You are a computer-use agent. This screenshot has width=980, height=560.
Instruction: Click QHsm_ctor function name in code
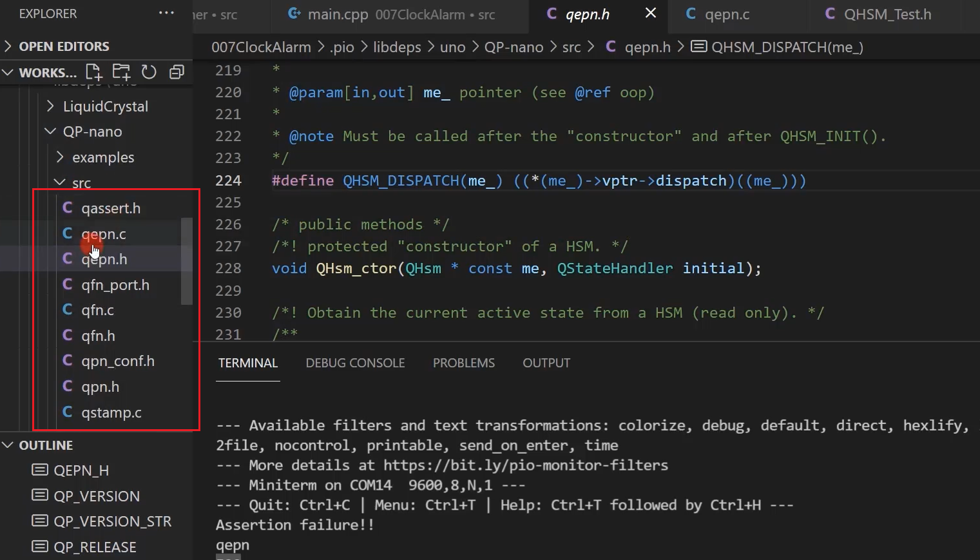[357, 268]
